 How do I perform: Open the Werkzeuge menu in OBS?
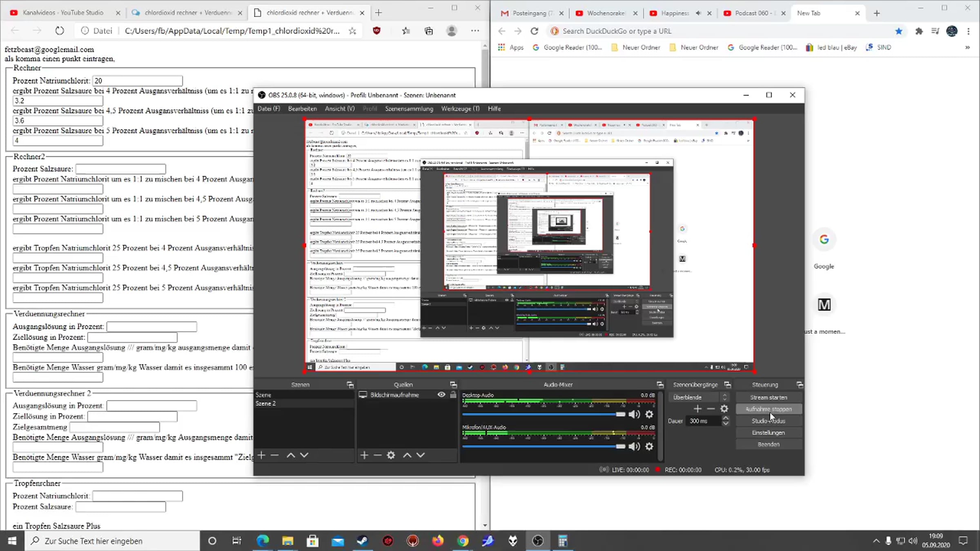pyautogui.click(x=460, y=109)
